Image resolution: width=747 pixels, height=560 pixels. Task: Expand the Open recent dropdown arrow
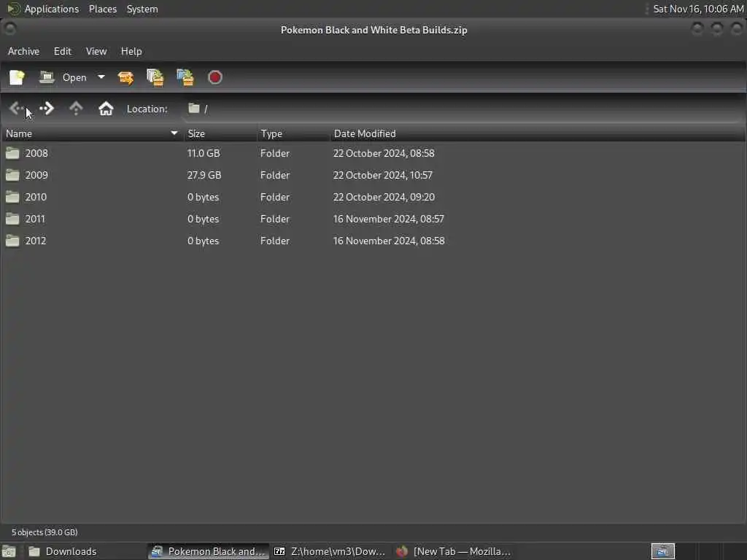tap(101, 77)
